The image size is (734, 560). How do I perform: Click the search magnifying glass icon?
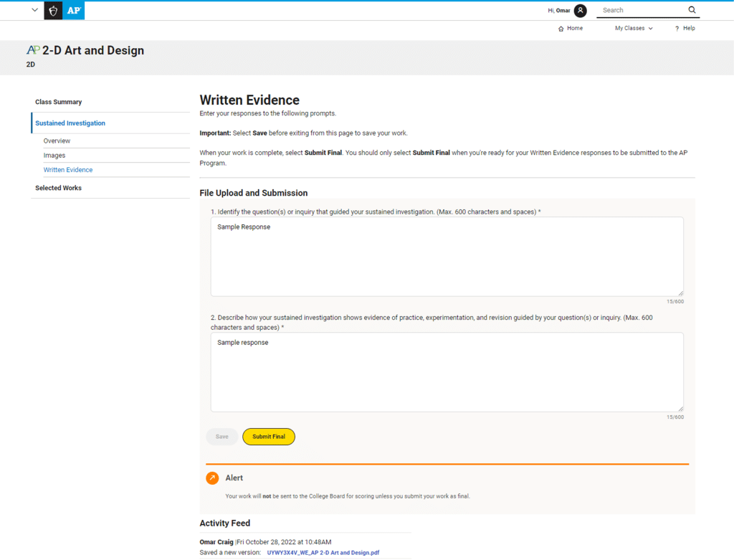(x=692, y=10)
